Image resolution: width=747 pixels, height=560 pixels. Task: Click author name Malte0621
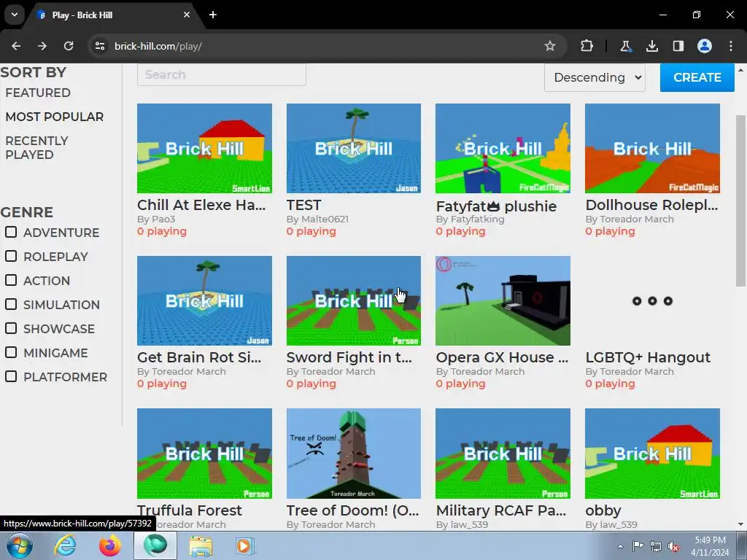pos(325,219)
